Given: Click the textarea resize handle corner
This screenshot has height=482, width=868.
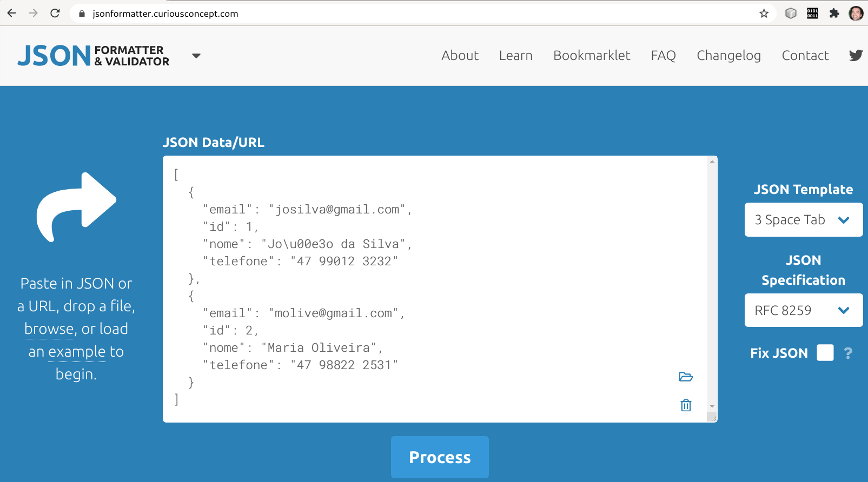Looking at the screenshot, I should tap(713, 418).
